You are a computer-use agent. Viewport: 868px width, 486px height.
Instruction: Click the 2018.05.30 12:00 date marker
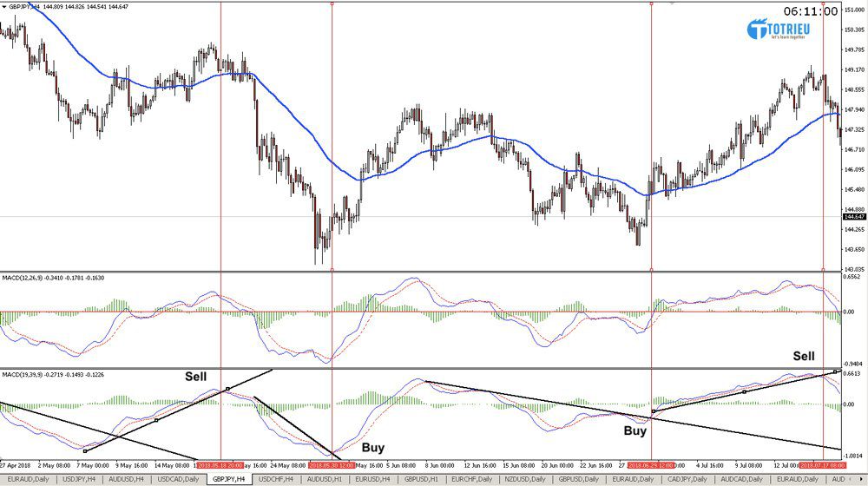tap(332, 465)
